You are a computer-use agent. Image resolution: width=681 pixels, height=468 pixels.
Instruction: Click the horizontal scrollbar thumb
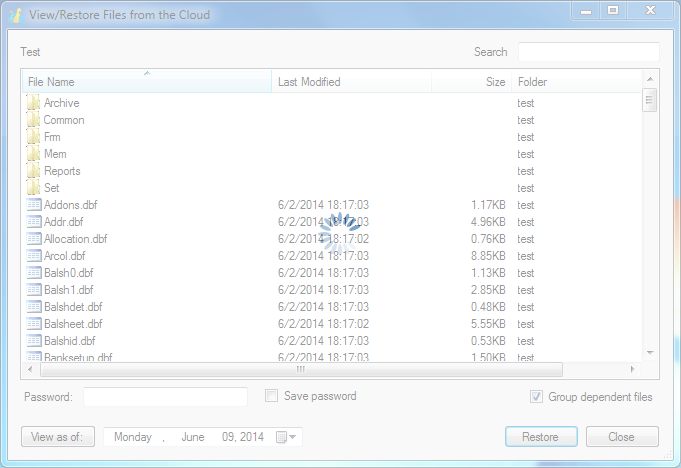[x=301, y=369]
